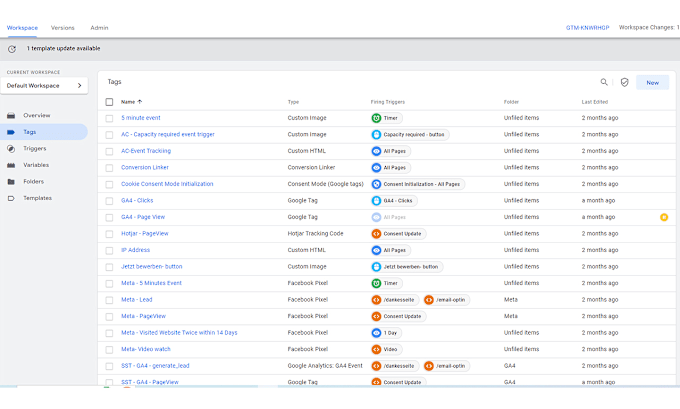Screen dimensions: 680x409
Task: Open the Triggers section icon
Action: point(11,149)
